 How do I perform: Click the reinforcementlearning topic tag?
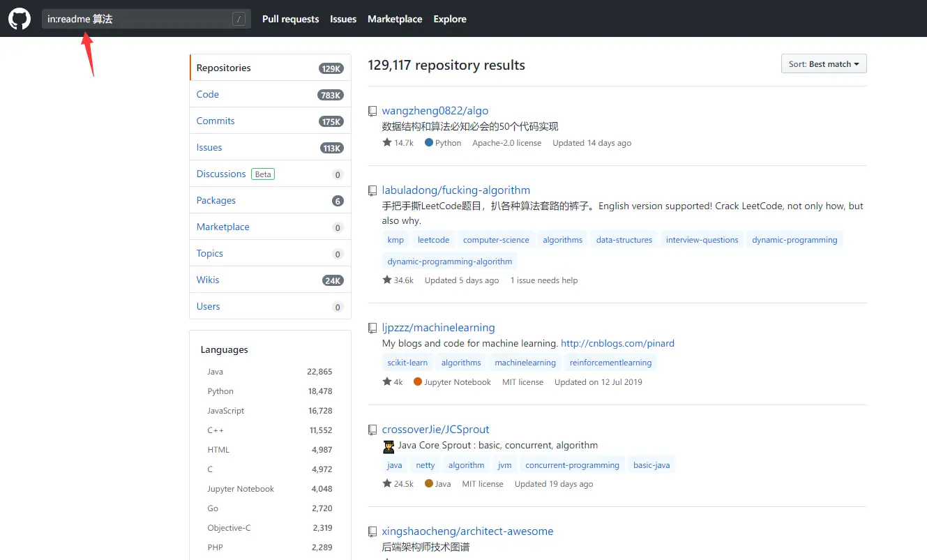610,363
